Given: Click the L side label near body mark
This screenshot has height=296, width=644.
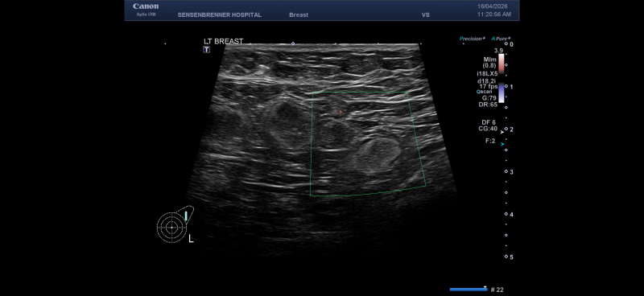Looking at the screenshot, I should [x=191, y=239].
